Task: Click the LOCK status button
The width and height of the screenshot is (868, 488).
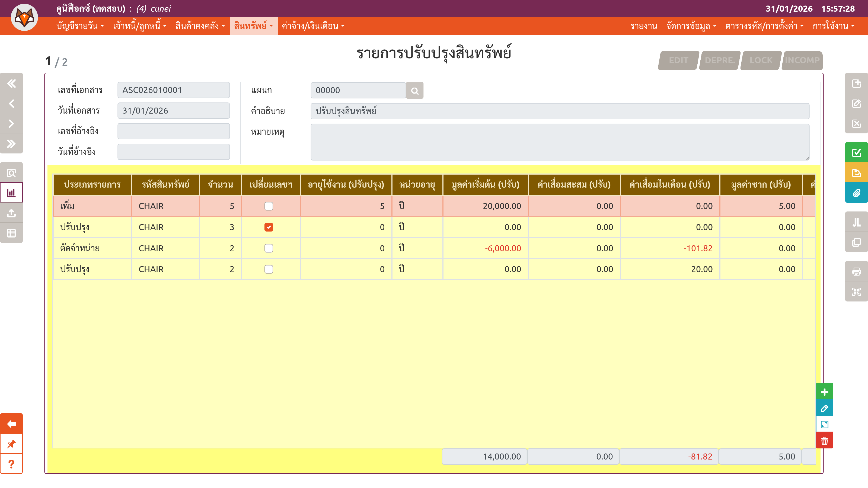Action: [x=761, y=61]
